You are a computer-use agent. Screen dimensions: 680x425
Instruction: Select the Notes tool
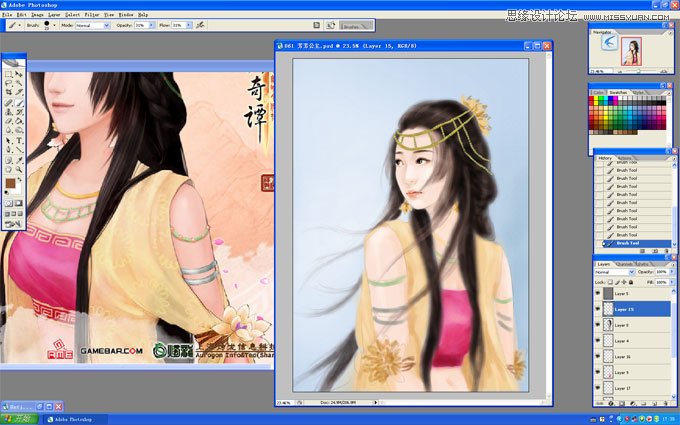pyautogui.click(x=8, y=160)
